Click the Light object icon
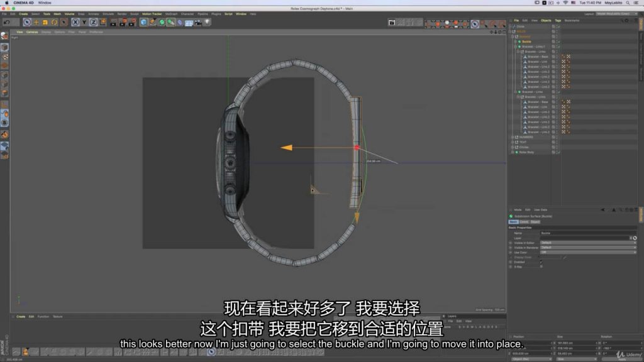Screen dimensions: 644x362 [x=207, y=23]
